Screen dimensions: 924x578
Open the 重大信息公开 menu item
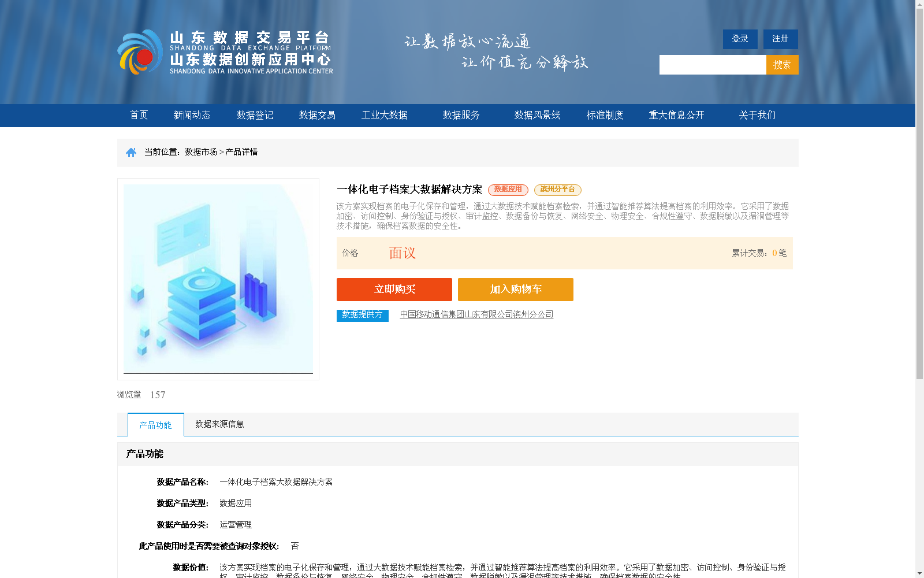point(676,115)
